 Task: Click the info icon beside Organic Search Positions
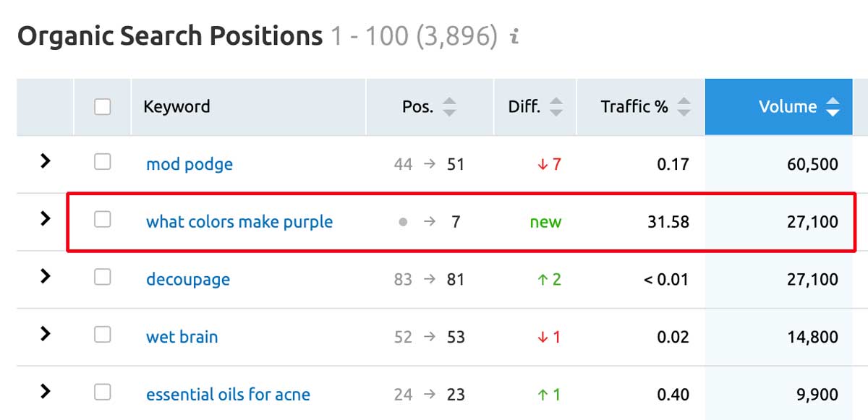(x=514, y=37)
